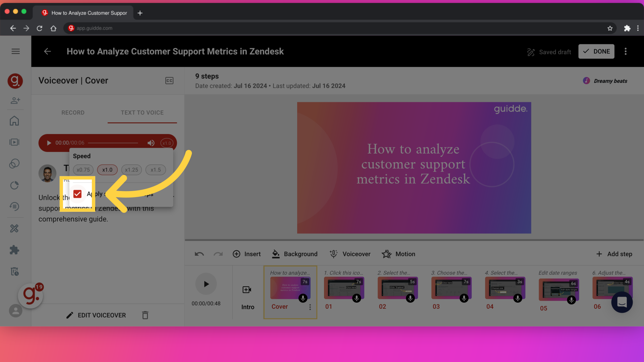Check the Apply speed to all steps box
The height and width of the screenshot is (362, 644).
(77, 194)
